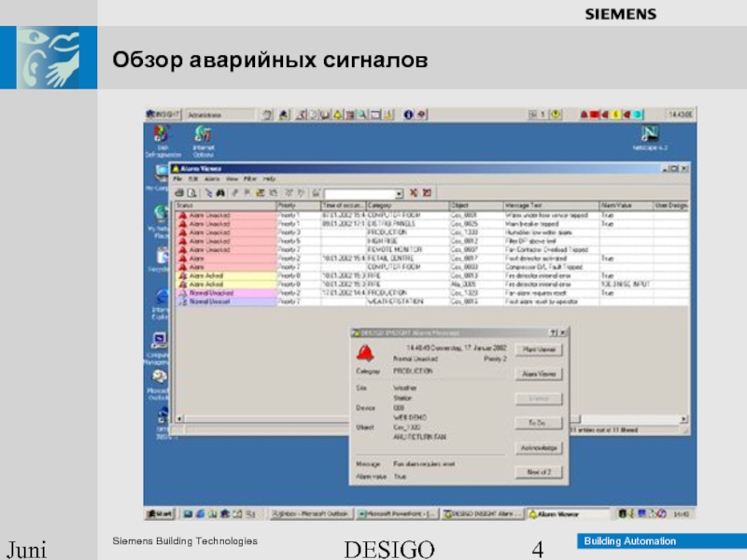Open the View menu in Alarm Viewer
The image size is (747, 560).
[232, 178]
